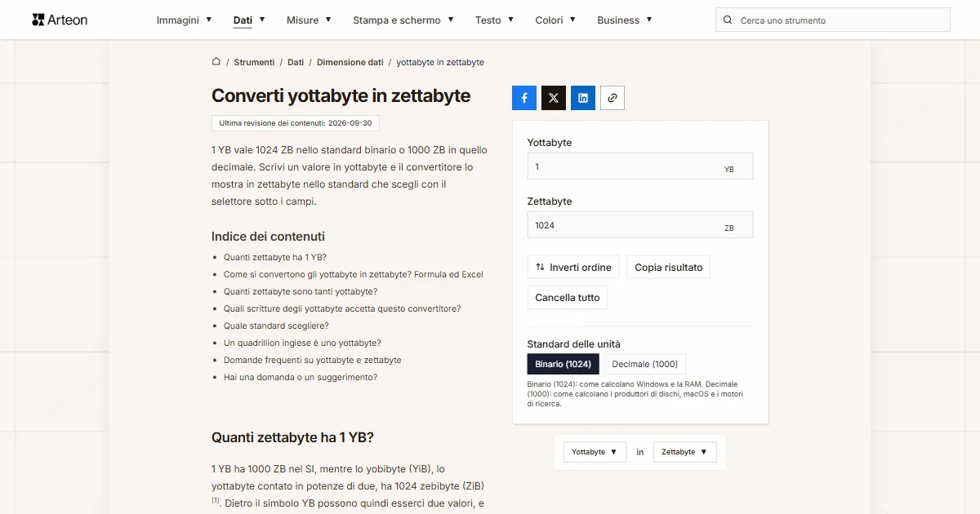The width and height of the screenshot is (980, 514).
Task: Jump to 'Hai una domanda o un suggerimento?'
Action: pyautogui.click(x=301, y=377)
